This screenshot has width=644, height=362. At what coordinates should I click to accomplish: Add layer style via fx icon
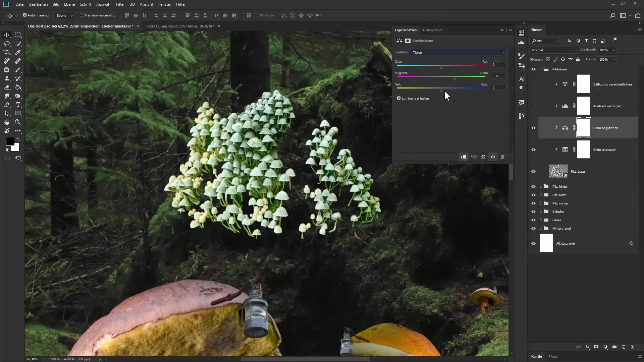588,347
